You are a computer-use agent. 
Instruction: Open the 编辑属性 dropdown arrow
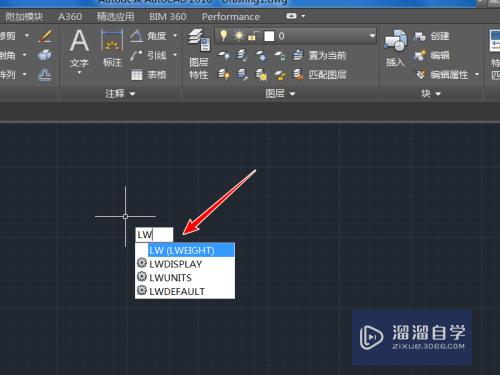[x=477, y=74]
